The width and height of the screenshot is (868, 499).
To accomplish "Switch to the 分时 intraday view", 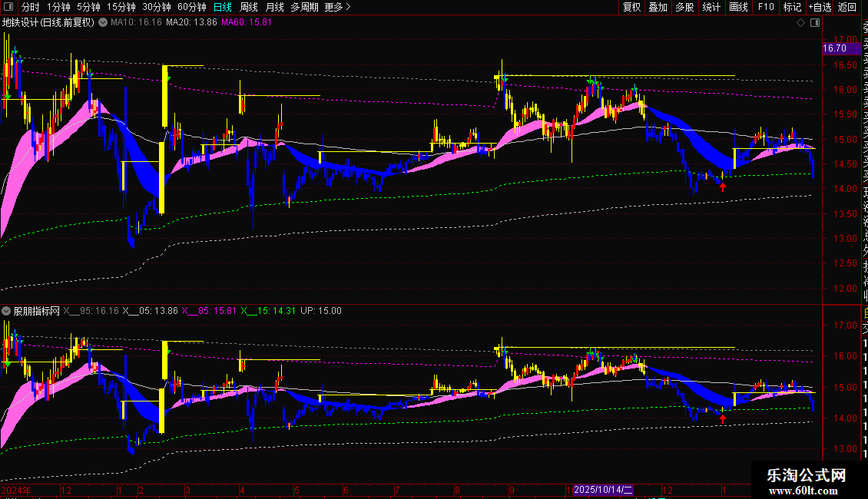I will tap(31, 7).
